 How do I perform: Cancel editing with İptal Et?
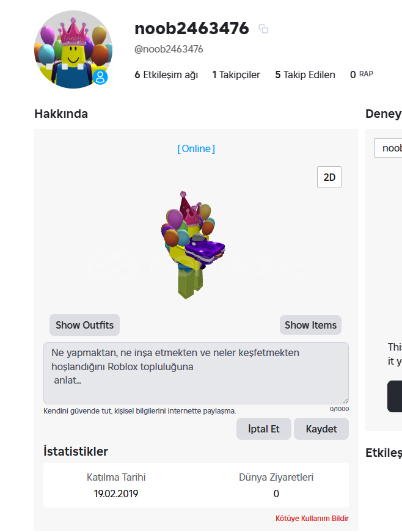(263, 429)
